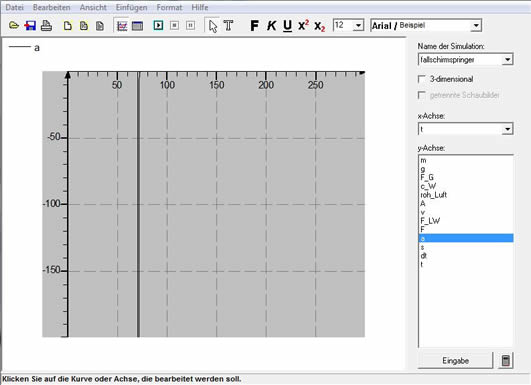Viewport: 531px width, 385px height.
Task: Select dt in the y-Achse list
Action: tap(466, 256)
